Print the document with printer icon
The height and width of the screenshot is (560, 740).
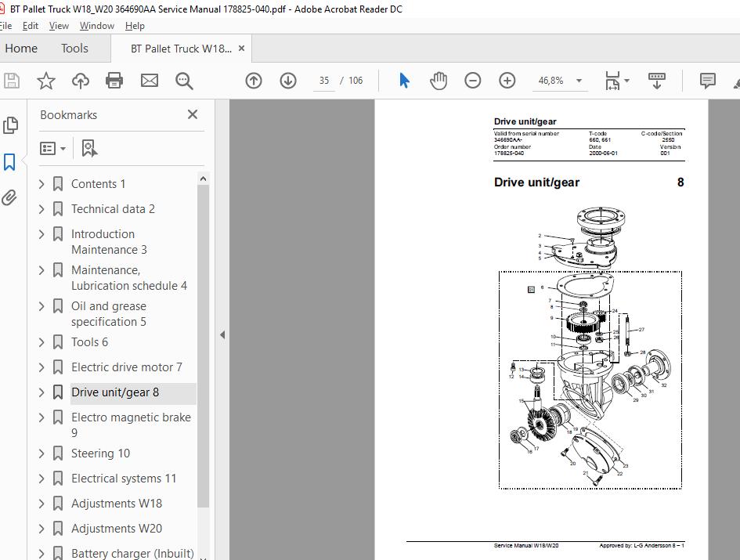pyautogui.click(x=114, y=81)
